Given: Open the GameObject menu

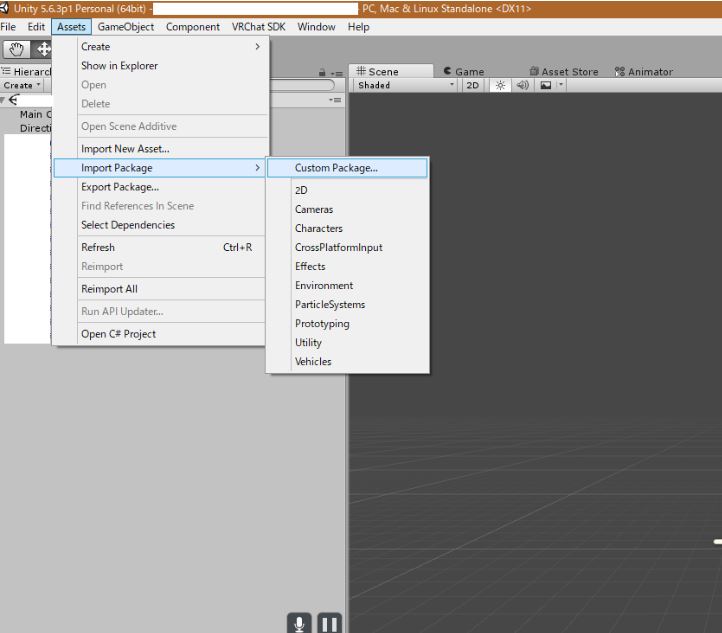Looking at the screenshot, I should point(126,27).
